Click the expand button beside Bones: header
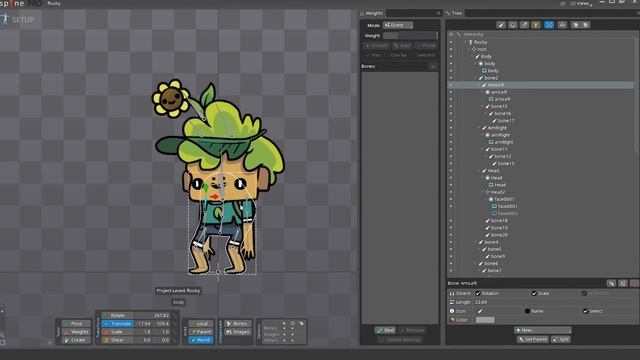Screen dimensions: 640x360 (x=433, y=66)
